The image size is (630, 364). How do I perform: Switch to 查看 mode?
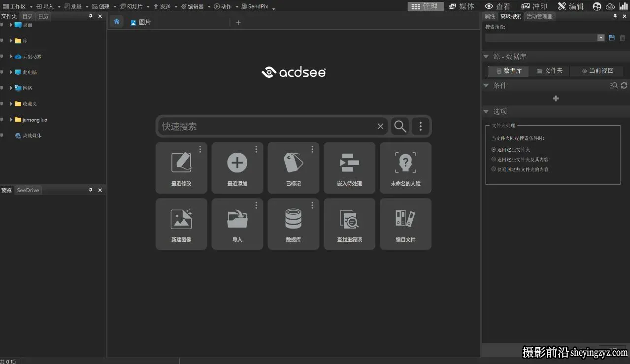coord(497,6)
